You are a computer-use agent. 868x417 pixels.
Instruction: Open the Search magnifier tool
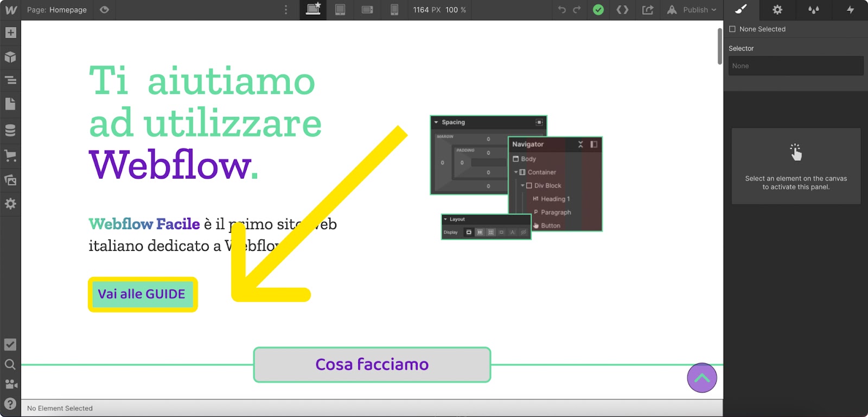(x=10, y=364)
